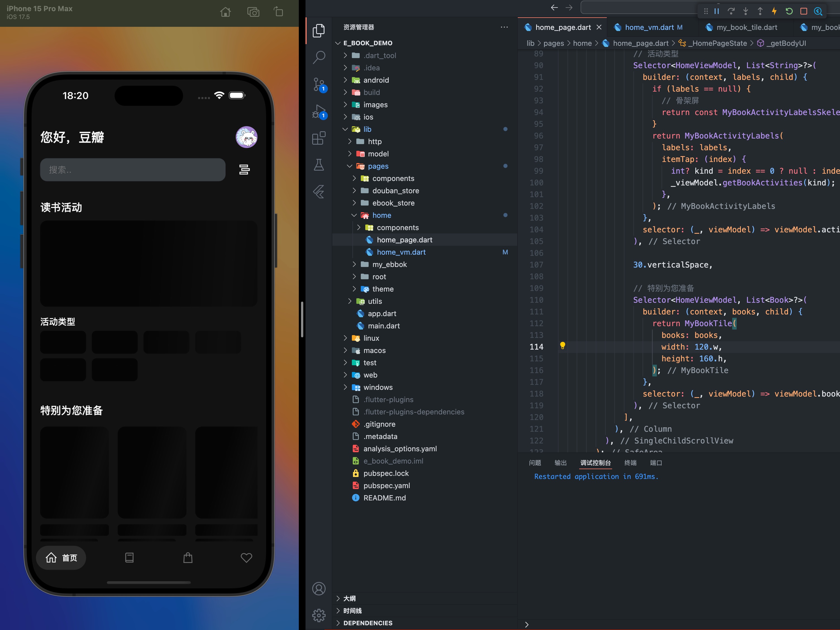
Task: Switch to the home_vm.dart editor tab
Action: [649, 27]
